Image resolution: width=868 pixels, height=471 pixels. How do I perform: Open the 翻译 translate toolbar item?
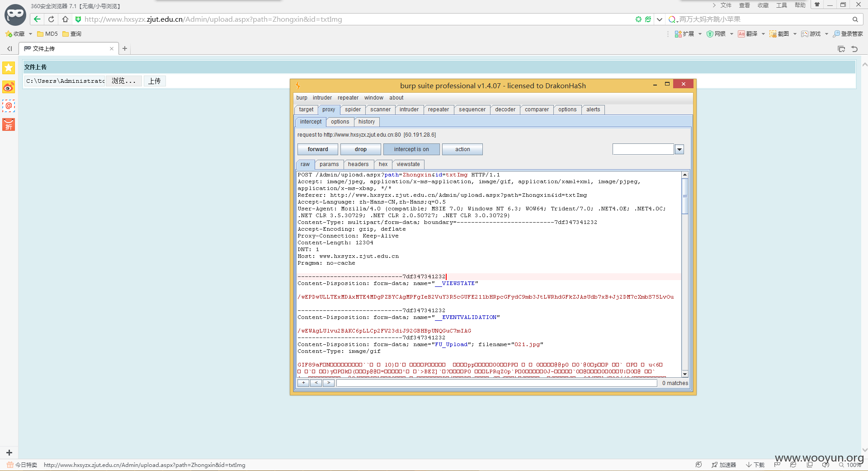pos(748,34)
